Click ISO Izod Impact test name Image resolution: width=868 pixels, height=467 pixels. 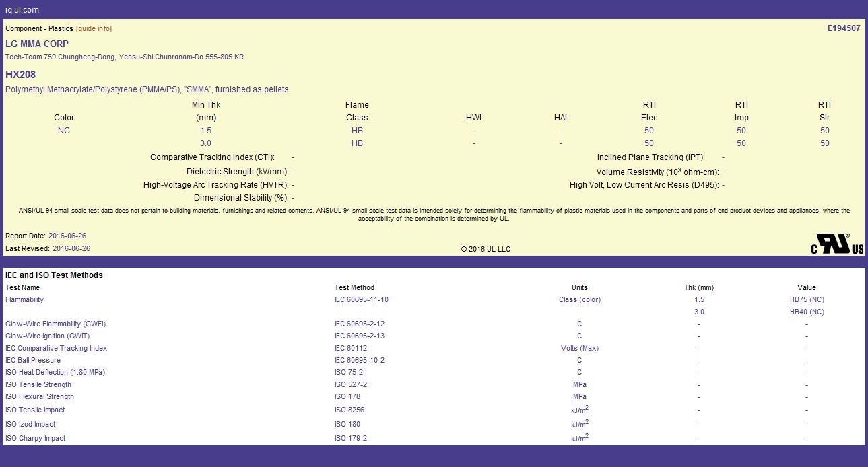pyautogui.click(x=30, y=424)
